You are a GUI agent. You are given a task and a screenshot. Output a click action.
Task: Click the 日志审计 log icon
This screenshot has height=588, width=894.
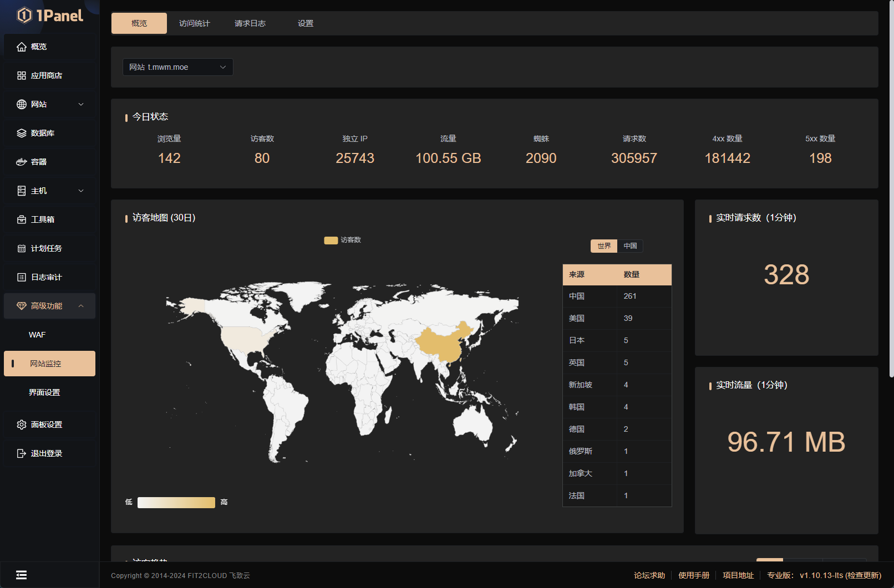click(x=22, y=277)
